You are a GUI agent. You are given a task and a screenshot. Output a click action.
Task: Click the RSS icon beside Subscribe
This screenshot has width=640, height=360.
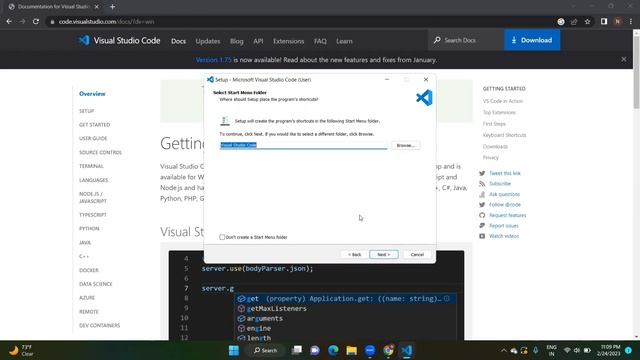(x=482, y=184)
